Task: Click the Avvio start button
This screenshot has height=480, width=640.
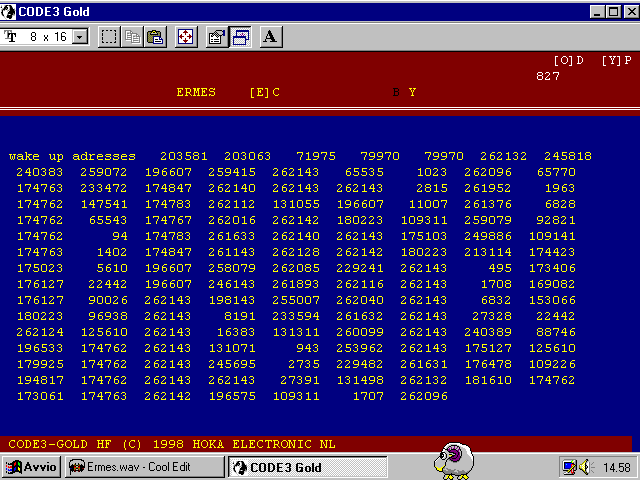Action: pyautogui.click(x=32, y=467)
